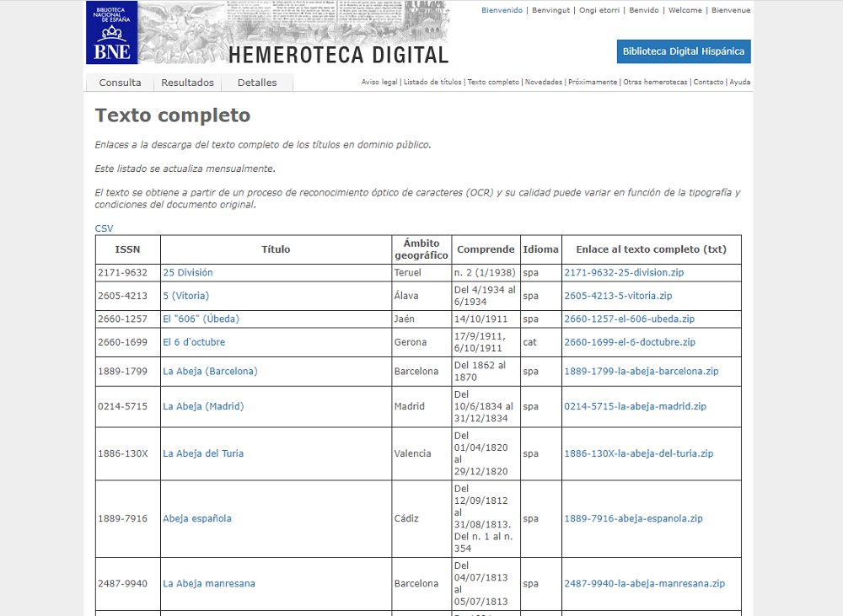The width and height of the screenshot is (843, 616).
Task: Download 2660-1257-el-606-ubeda.zip
Action: 629,319
